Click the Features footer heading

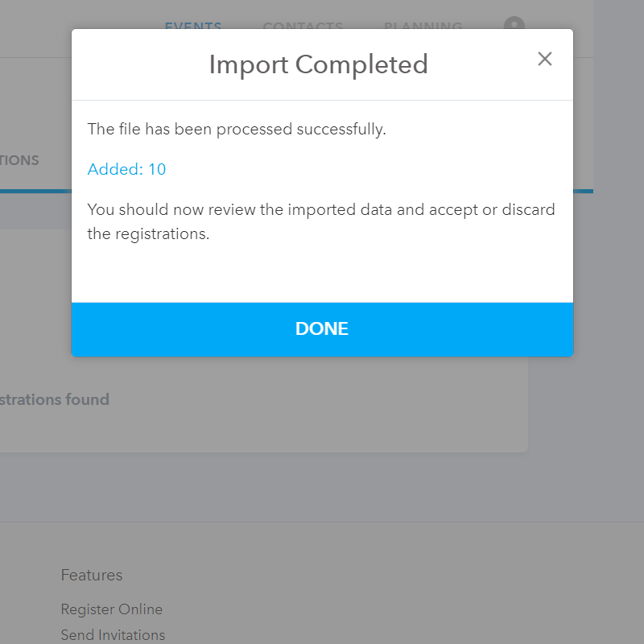click(92, 575)
